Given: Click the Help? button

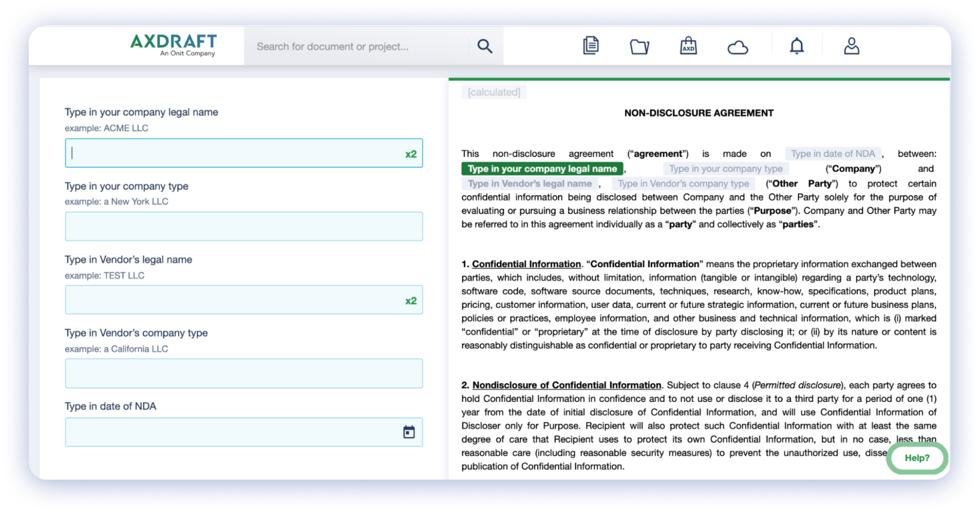Looking at the screenshot, I should (916, 458).
